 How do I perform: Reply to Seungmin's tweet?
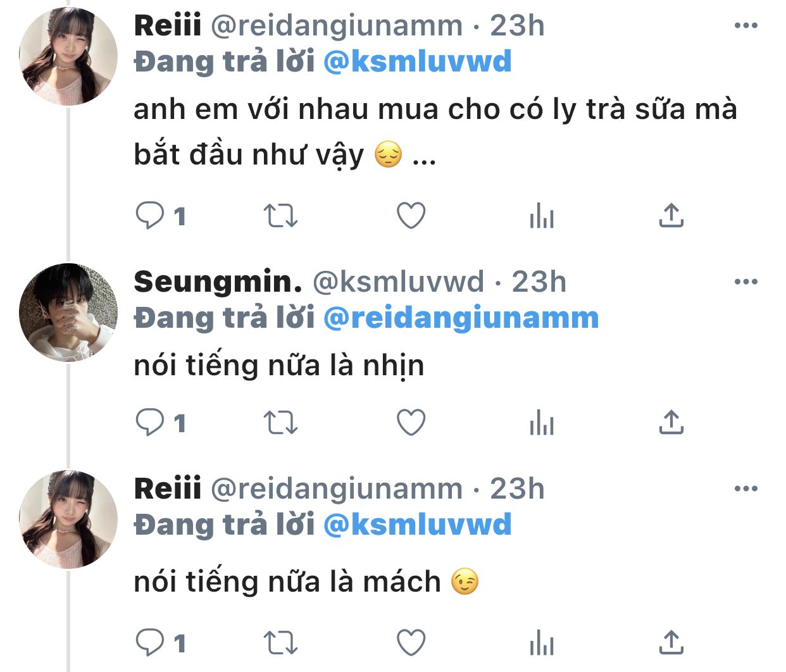click(150, 423)
